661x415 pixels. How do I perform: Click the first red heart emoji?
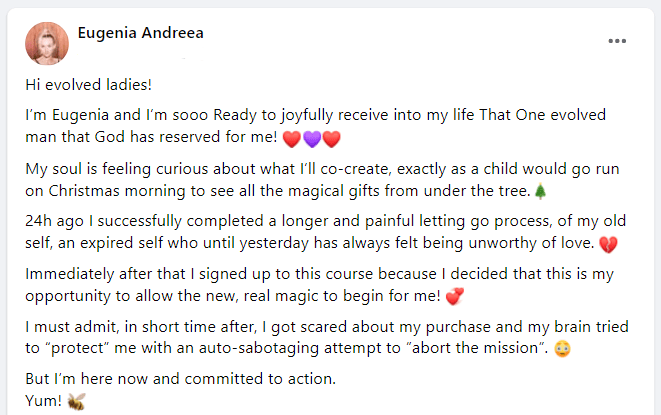coord(292,137)
